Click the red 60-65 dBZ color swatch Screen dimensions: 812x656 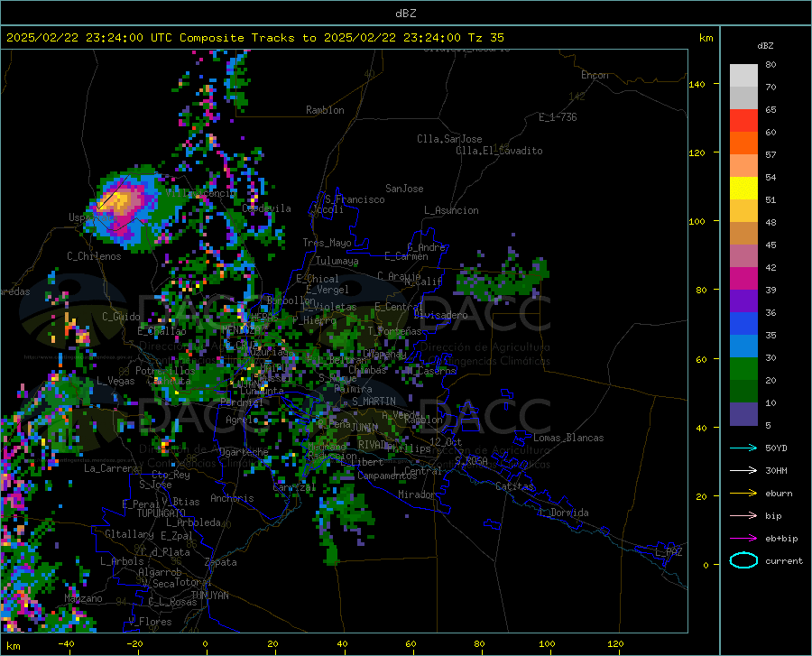coord(743,121)
